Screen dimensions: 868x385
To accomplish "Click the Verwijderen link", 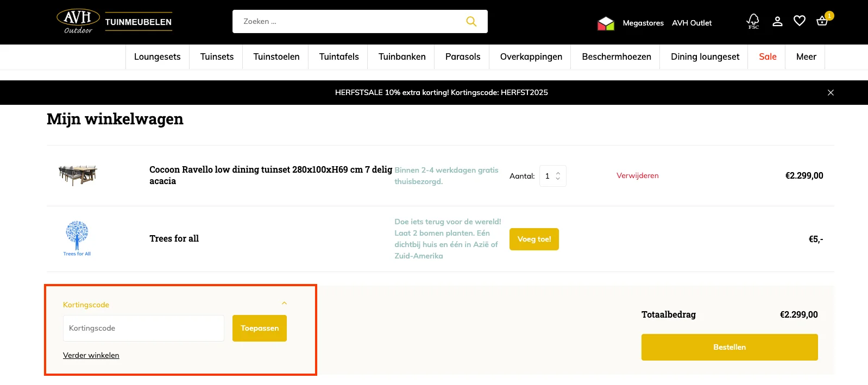I will coord(637,176).
